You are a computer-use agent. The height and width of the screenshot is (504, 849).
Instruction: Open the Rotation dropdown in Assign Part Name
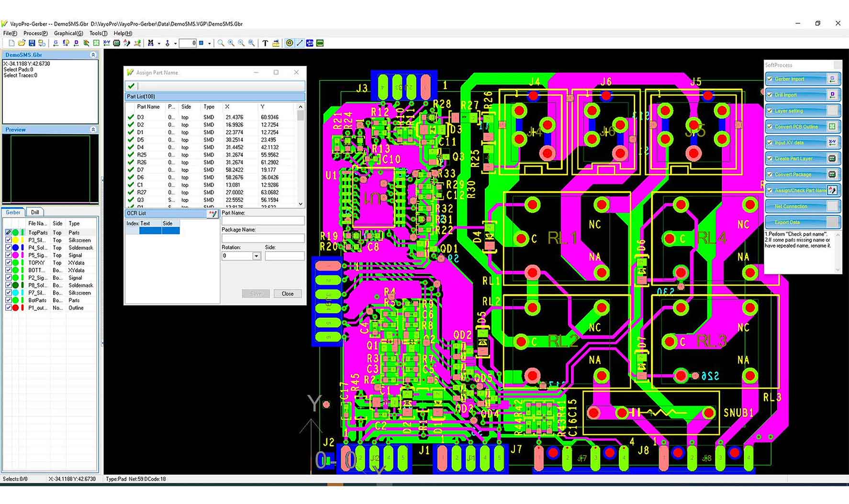tap(257, 256)
